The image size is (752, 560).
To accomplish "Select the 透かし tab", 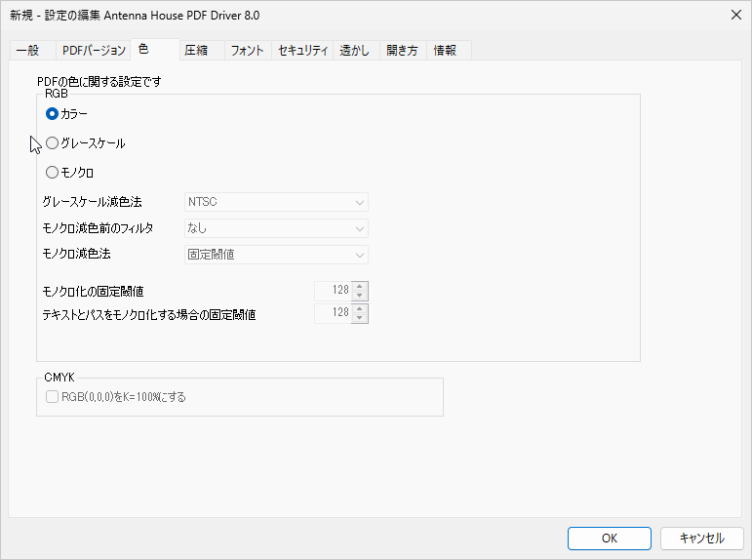I will pos(354,51).
